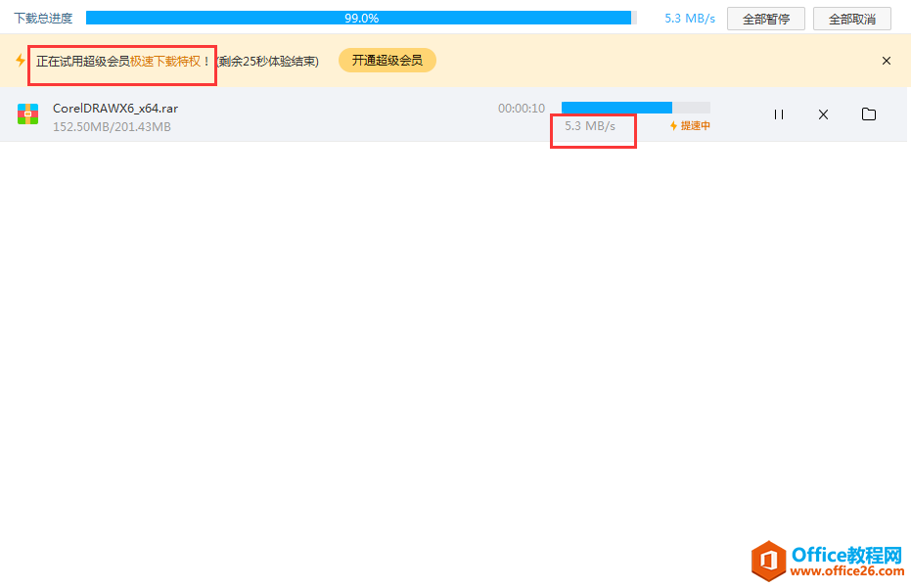
Task: Click the WinRAR file icon of CorelDRAWX6_x64.rar
Action: pyautogui.click(x=27, y=113)
